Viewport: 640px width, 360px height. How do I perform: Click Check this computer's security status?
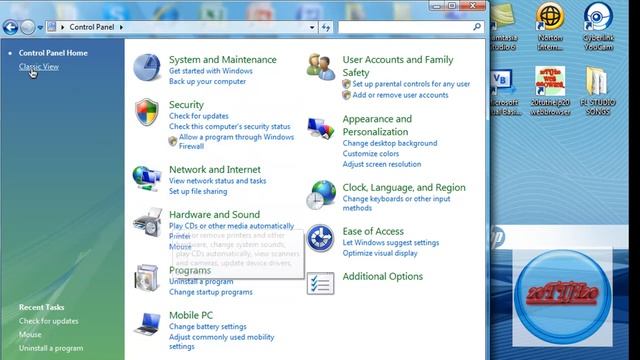click(229, 127)
